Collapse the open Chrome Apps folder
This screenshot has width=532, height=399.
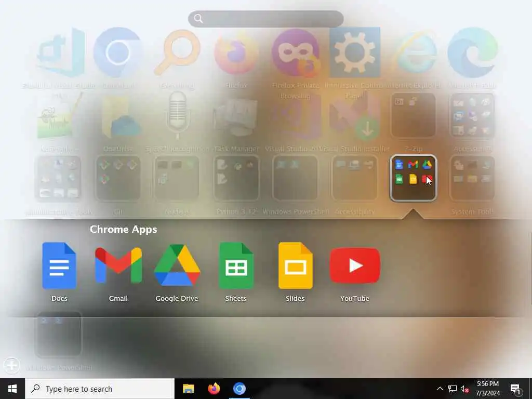click(413, 179)
